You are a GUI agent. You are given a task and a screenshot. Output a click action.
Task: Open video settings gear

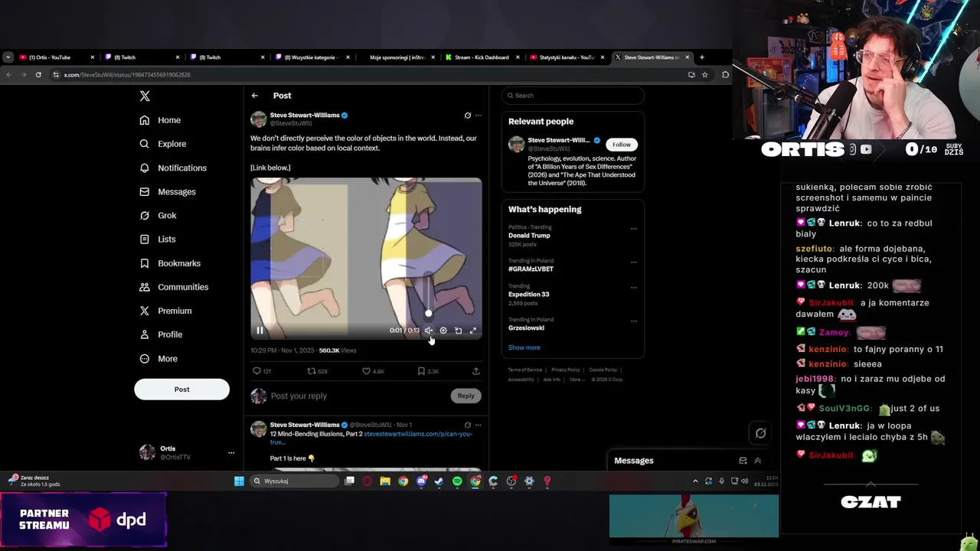coord(443,331)
